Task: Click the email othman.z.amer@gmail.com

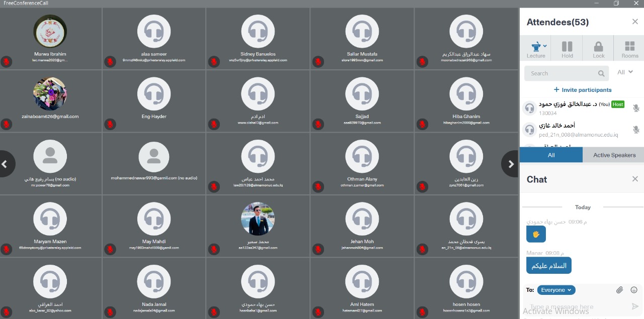Action: tap(362, 185)
